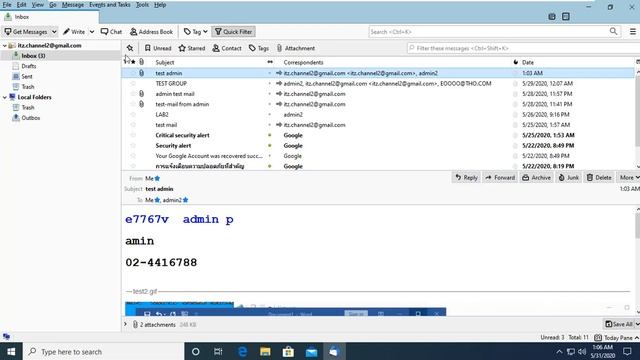
Task: Open the Message menu
Action: [x=73, y=5]
